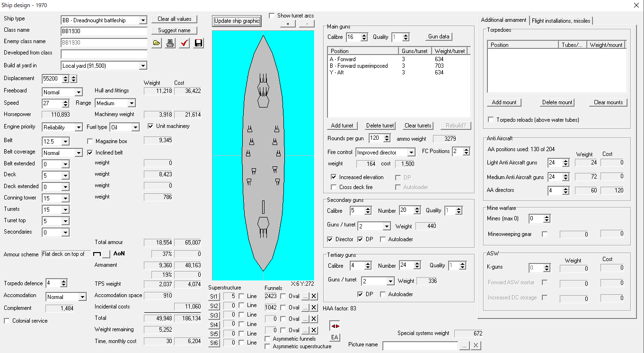Clear the Picture name with X button
Viewport: 644px width, 353px height.
tap(476, 346)
